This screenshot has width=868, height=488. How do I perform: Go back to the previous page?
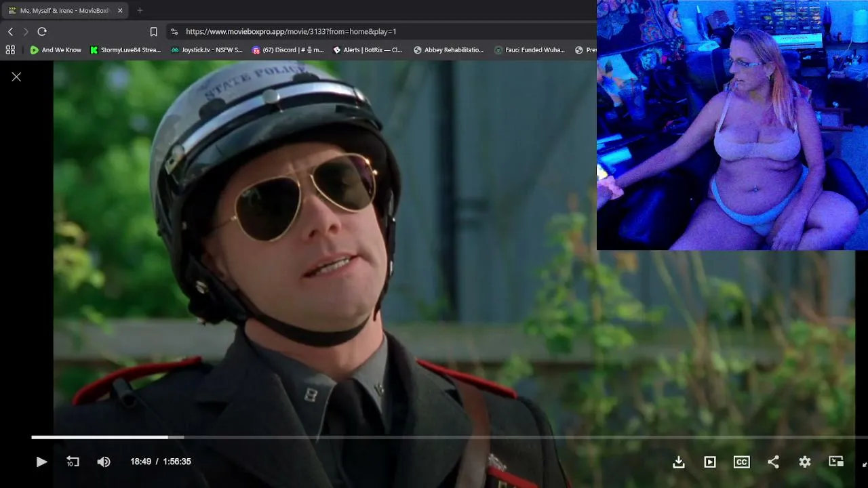coord(10,32)
